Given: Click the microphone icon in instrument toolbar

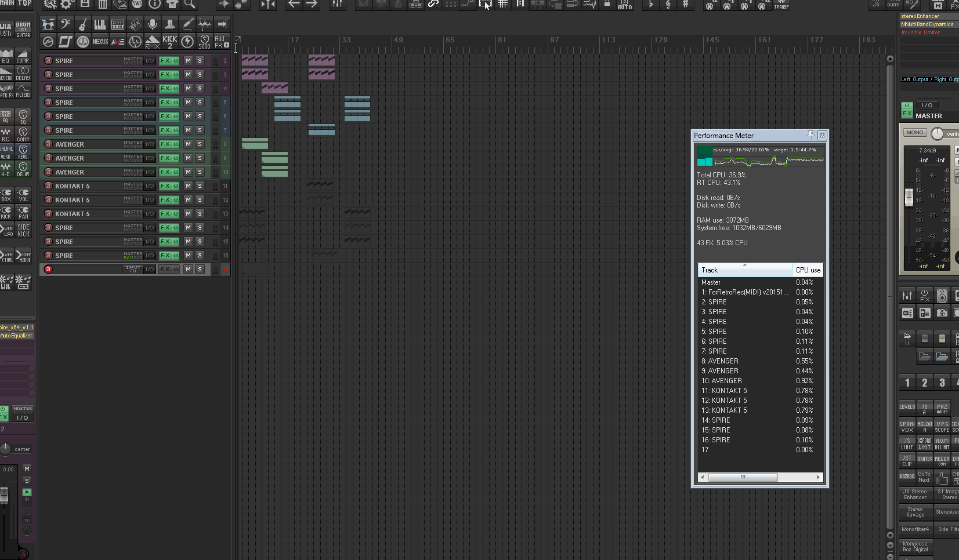Looking at the screenshot, I should [153, 24].
